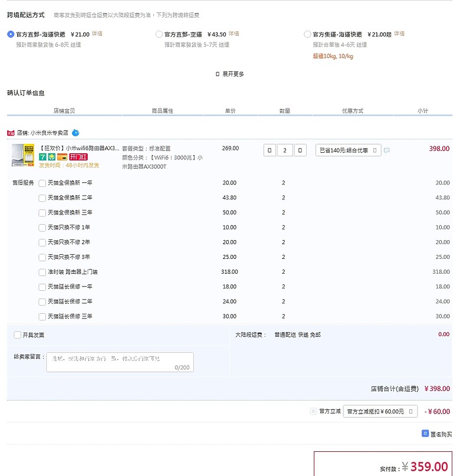Check 天猫延长保修 一年 service
Image resolution: width=460 pixels, height=476 pixels.
pyautogui.click(x=42, y=287)
